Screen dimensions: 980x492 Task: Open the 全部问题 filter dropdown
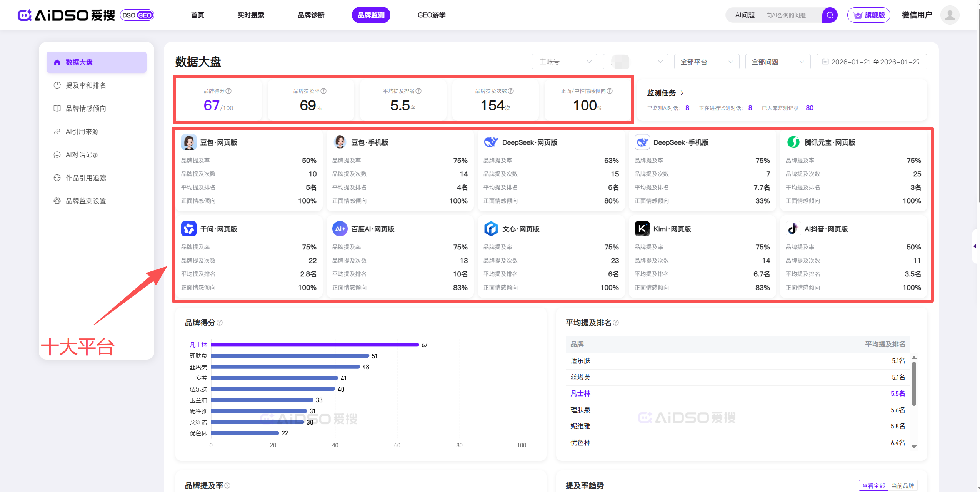pos(777,62)
